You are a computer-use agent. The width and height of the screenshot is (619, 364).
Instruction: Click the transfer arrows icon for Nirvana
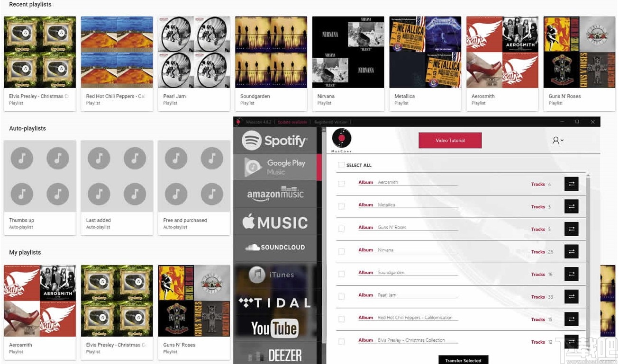[571, 252]
